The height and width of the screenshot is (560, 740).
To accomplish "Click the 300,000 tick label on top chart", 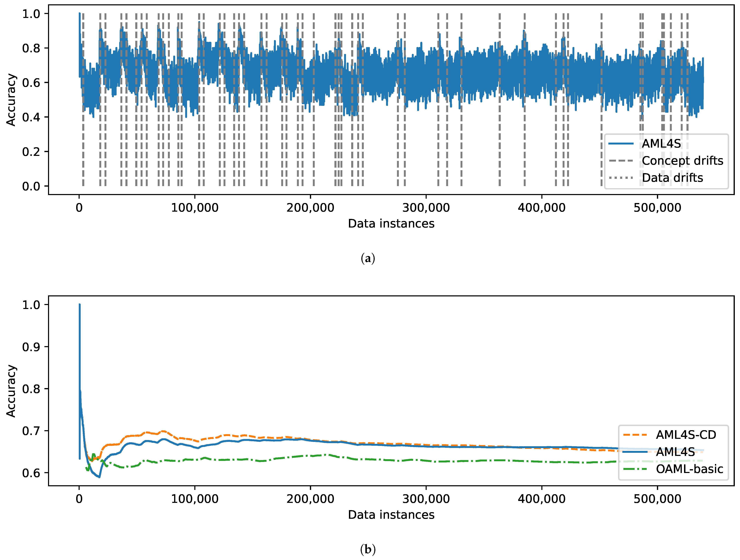I will point(426,208).
